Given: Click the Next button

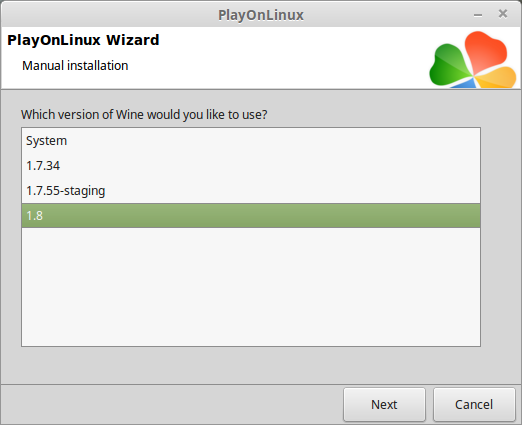Looking at the screenshot, I should (384, 405).
